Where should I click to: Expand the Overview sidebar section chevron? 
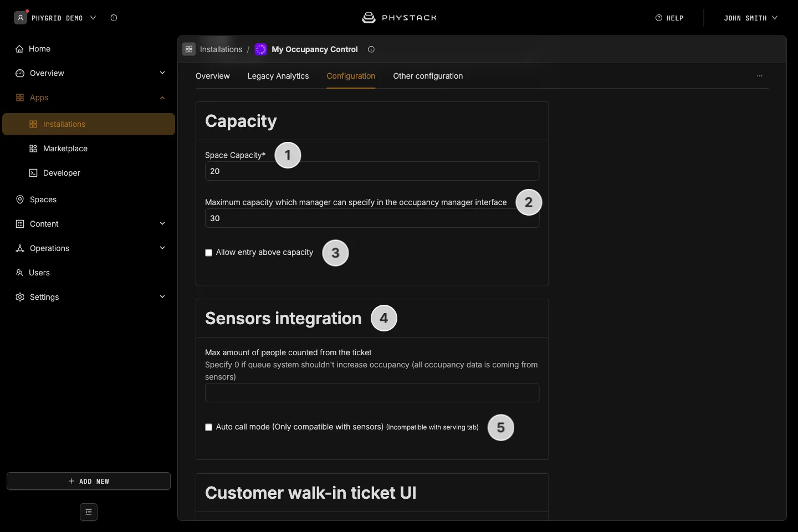point(162,73)
